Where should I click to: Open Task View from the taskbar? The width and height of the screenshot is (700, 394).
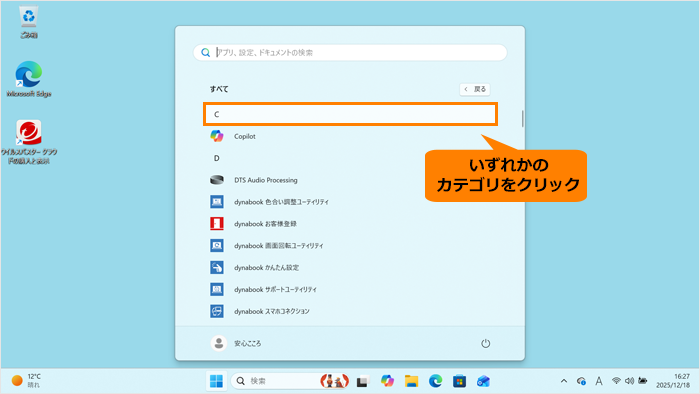tap(362, 381)
